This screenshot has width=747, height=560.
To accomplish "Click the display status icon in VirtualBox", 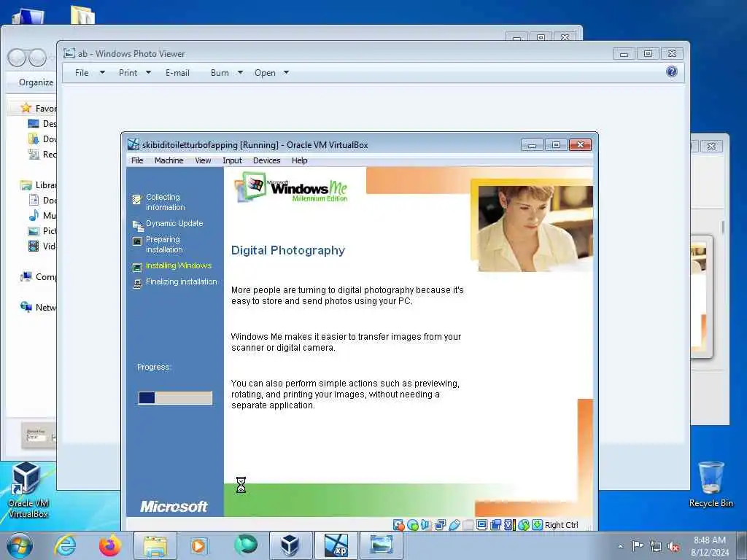I will coord(481,525).
